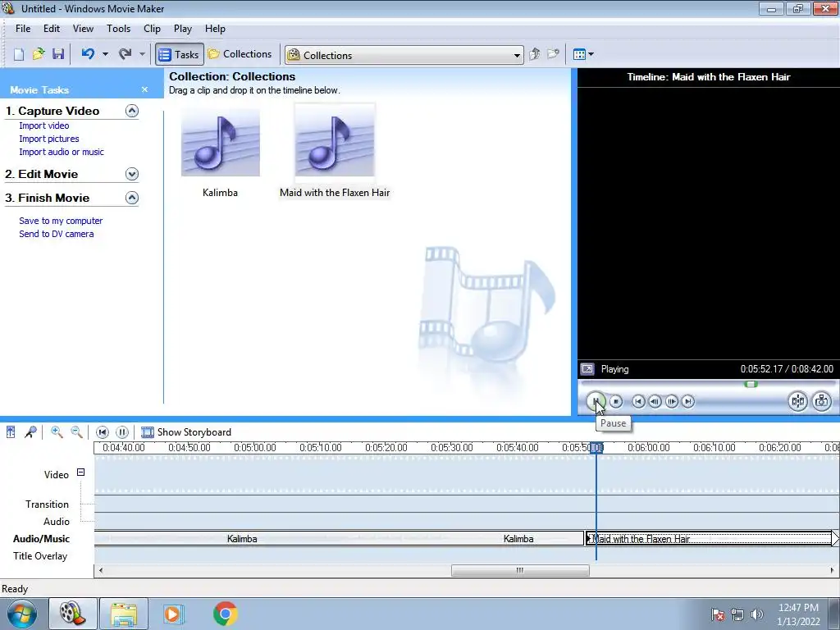
Task: Create a new project with the blank page icon
Action: (x=19, y=54)
